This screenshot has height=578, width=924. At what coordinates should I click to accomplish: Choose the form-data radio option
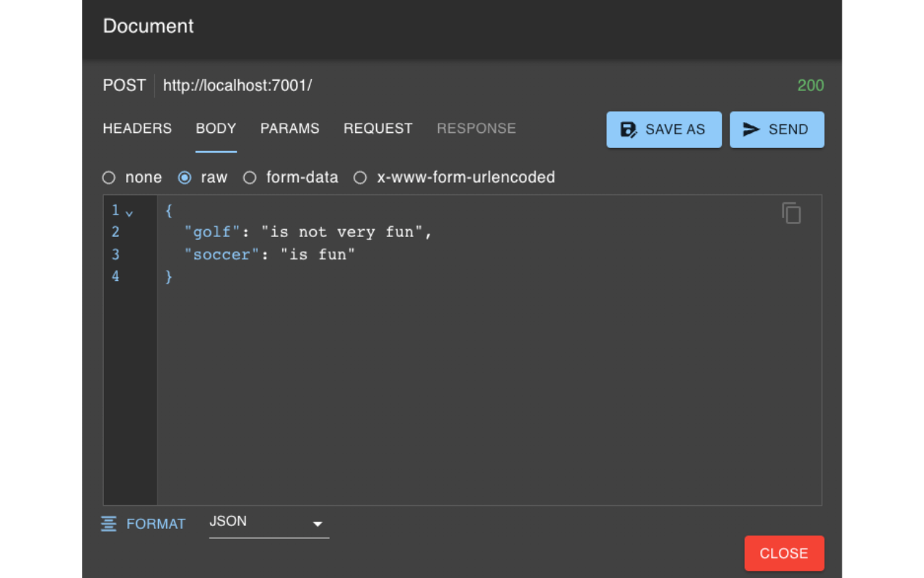[250, 178]
